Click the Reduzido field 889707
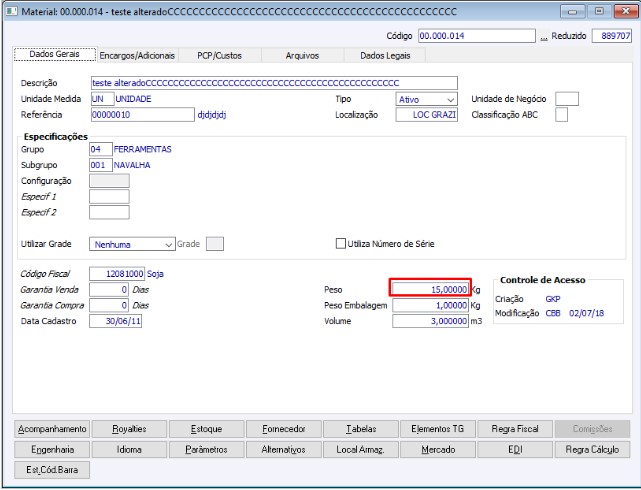This screenshot has height=490, width=641. click(x=612, y=36)
